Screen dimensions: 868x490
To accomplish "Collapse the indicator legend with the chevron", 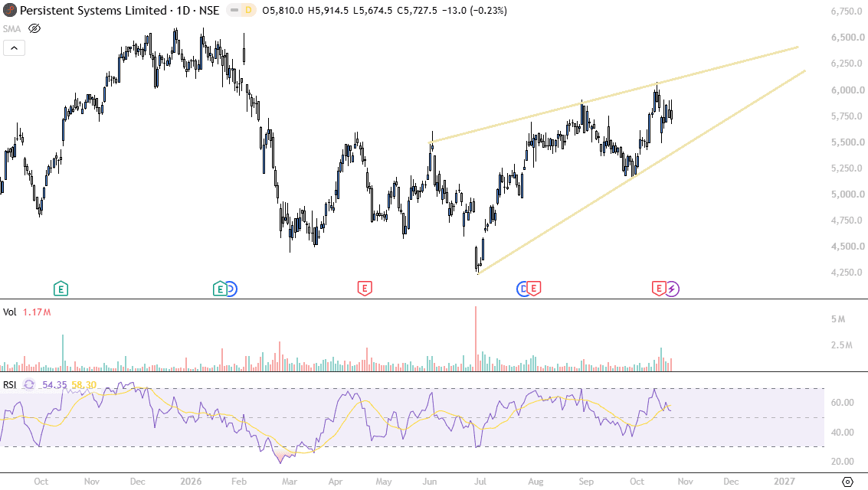I will point(14,48).
